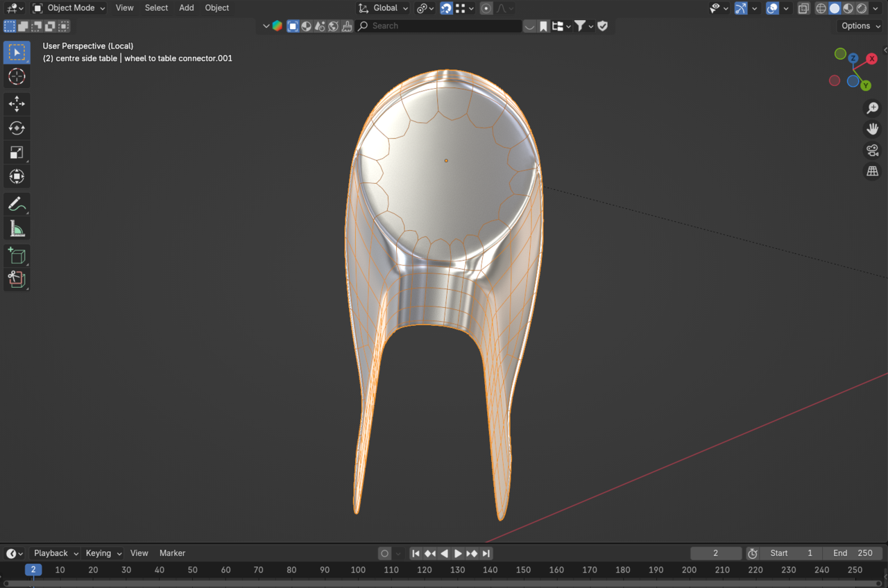
Task: Open the Add menu
Action: [186, 8]
